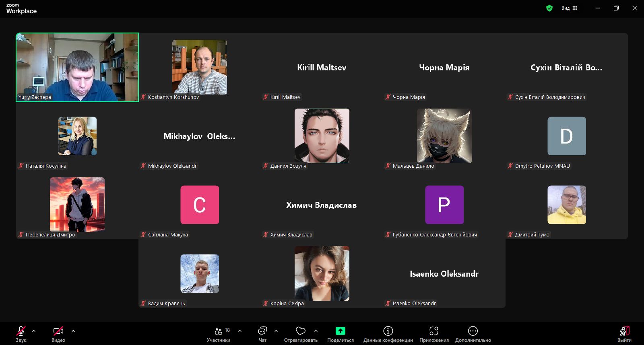
Task: Click muted mic icon beside Kostiantyn Korshunov
Action: [x=143, y=97]
